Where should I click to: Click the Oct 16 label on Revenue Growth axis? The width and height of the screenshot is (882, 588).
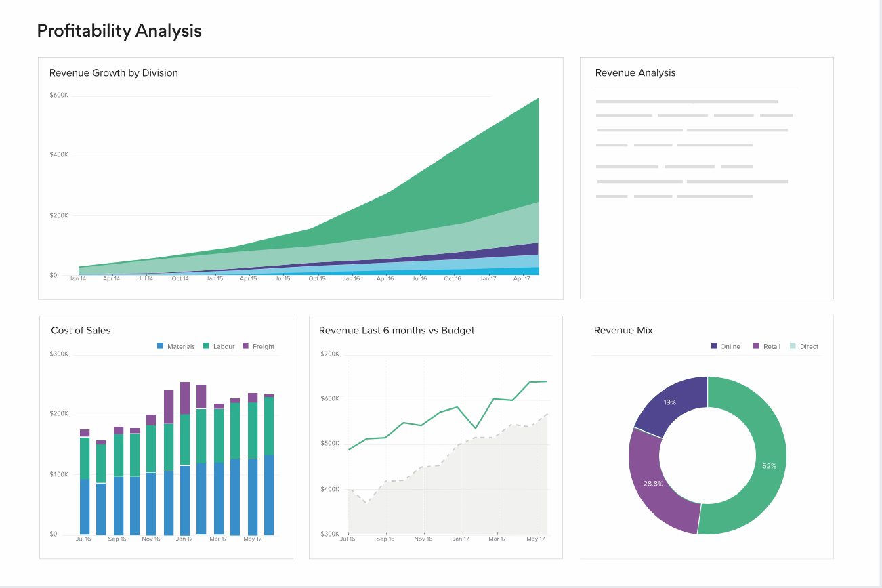[453, 278]
